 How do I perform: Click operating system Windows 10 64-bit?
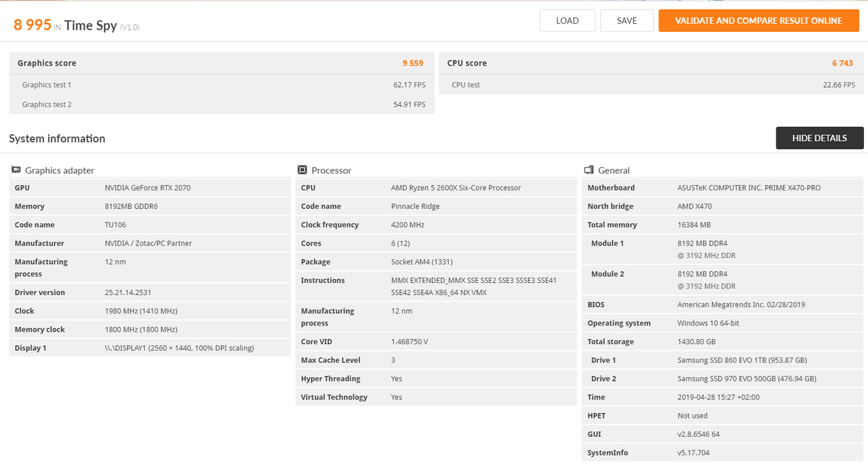(708, 323)
